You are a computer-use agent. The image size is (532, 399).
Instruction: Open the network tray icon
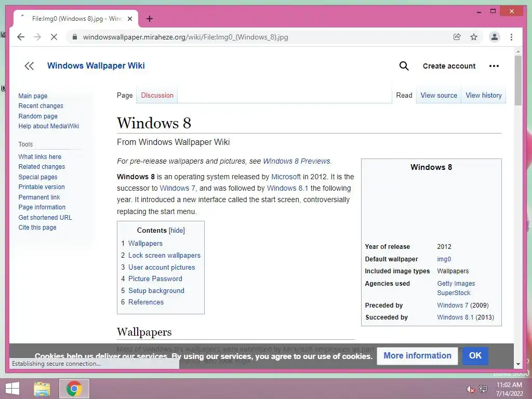coord(483,389)
